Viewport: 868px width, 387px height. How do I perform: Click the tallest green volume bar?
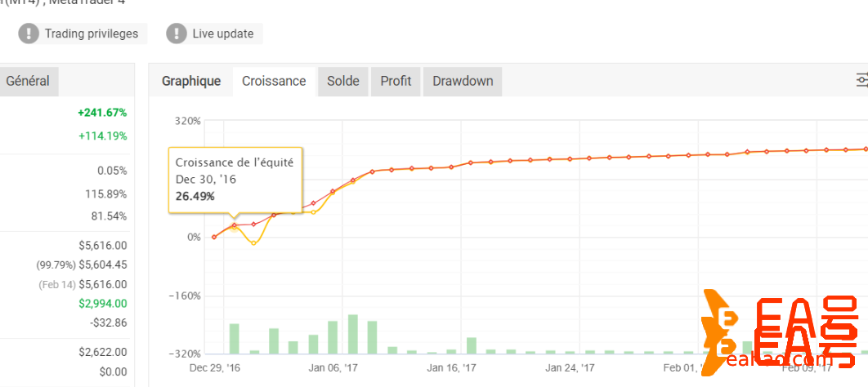(x=353, y=334)
